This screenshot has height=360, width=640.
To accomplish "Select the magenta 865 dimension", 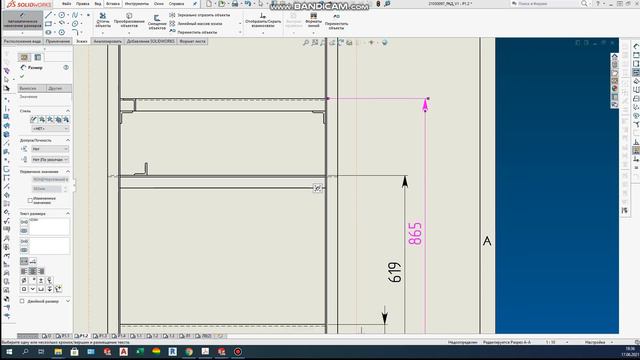I will [x=415, y=234].
